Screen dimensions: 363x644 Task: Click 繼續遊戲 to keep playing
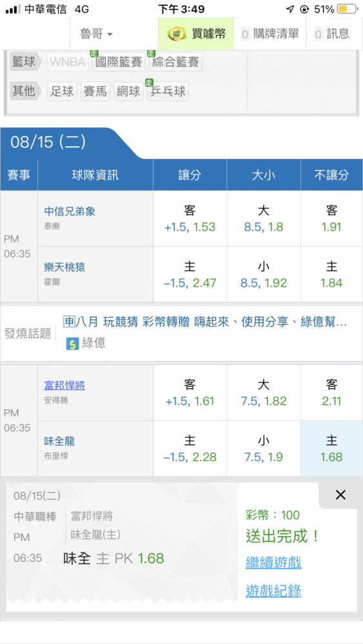point(273,562)
